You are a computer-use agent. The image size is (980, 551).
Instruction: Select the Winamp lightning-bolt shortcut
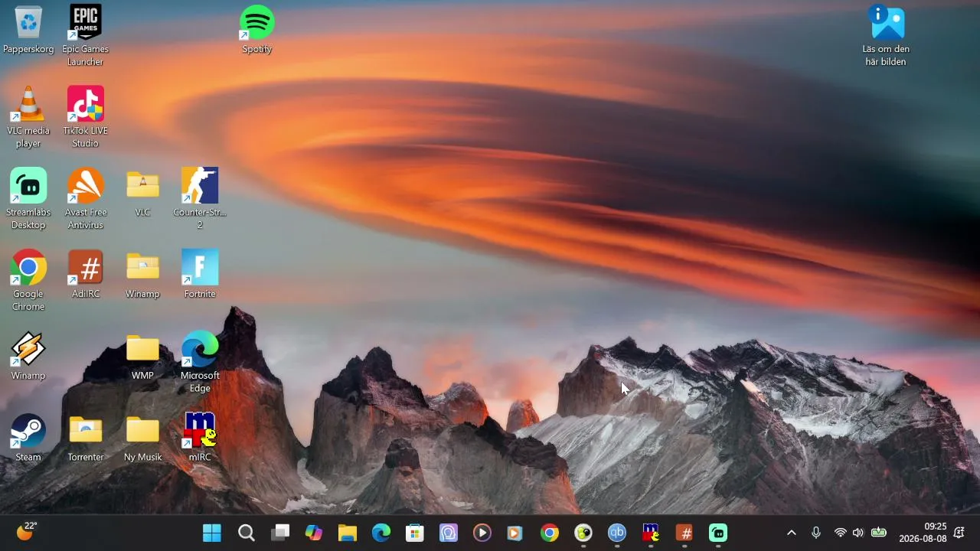click(x=28, y=356)
